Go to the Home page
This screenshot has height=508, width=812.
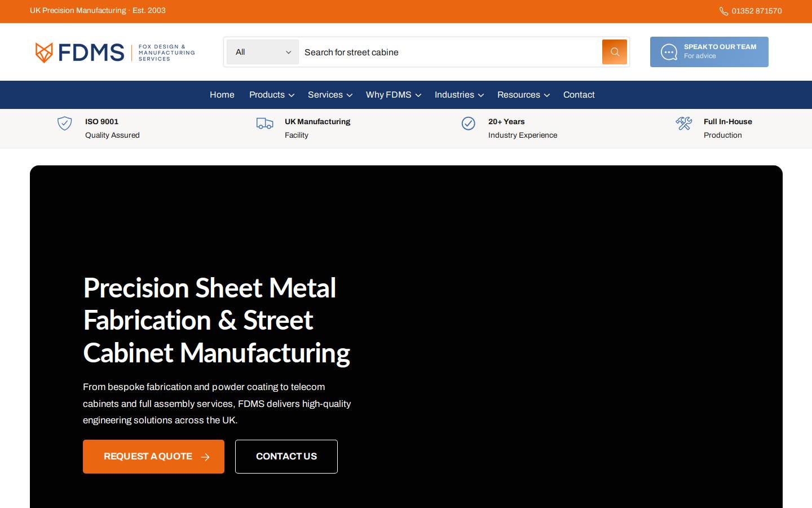[x=222, y=95]
